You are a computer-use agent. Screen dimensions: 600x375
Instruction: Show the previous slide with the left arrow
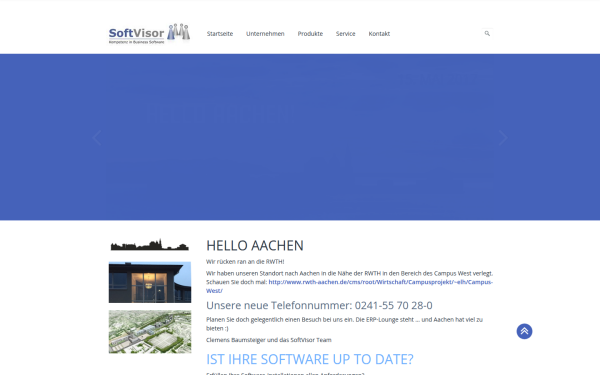point(97,138)
